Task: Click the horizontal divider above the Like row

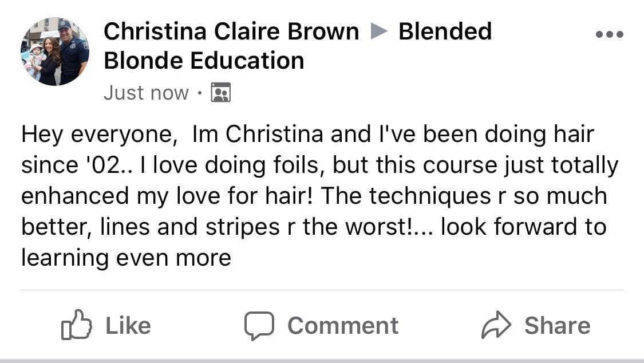Action: [322, 290]
